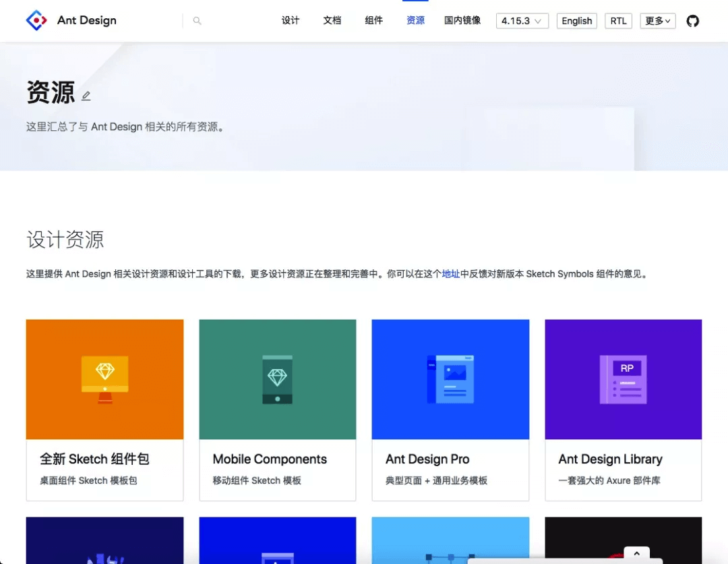This screenshot has width=728, height=564.
Task: Click the orange Sketch monitor image
Action: (x=105, y=379)
